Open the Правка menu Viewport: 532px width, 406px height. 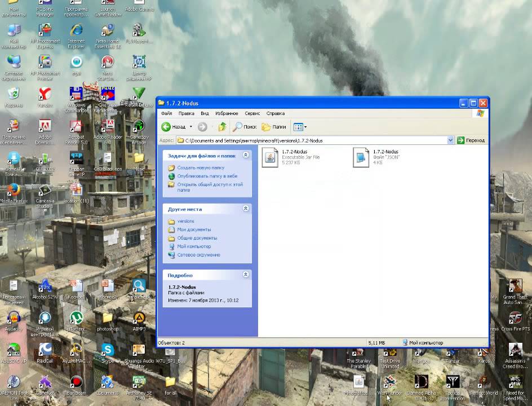click(187, 113)
